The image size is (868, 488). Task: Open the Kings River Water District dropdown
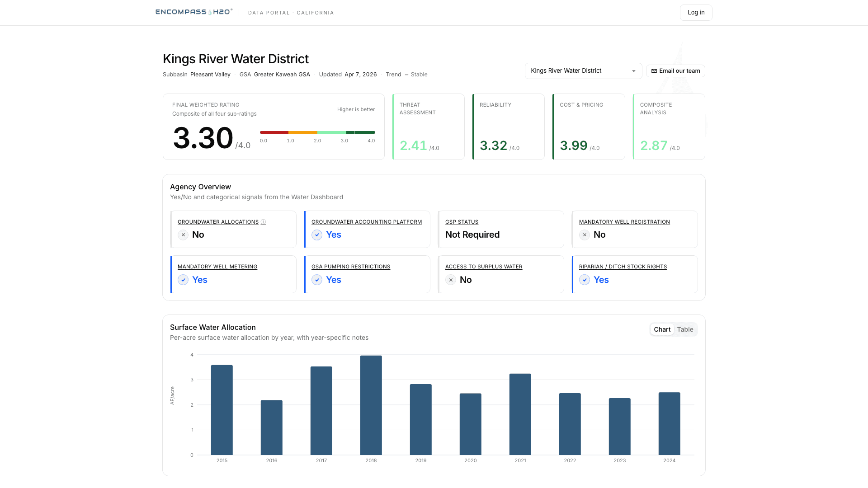(x=583, y=71)
